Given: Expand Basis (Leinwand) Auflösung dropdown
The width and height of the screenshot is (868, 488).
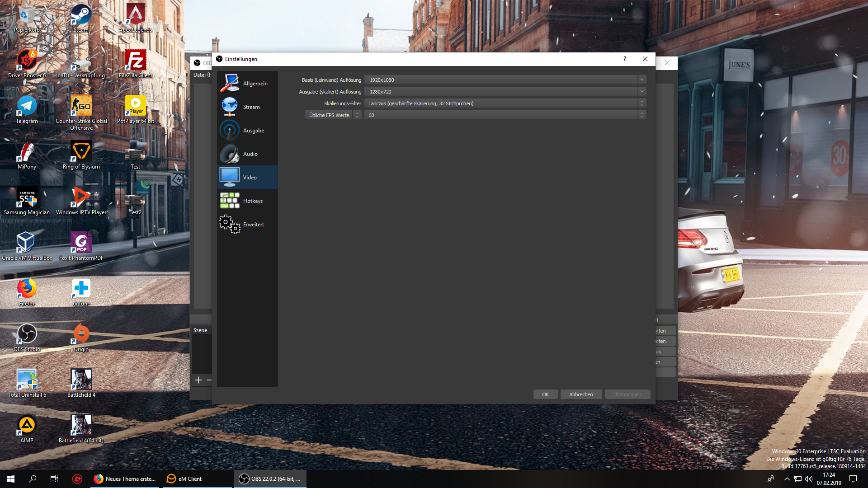Looking at the screenshot, I should coord(642,80).
